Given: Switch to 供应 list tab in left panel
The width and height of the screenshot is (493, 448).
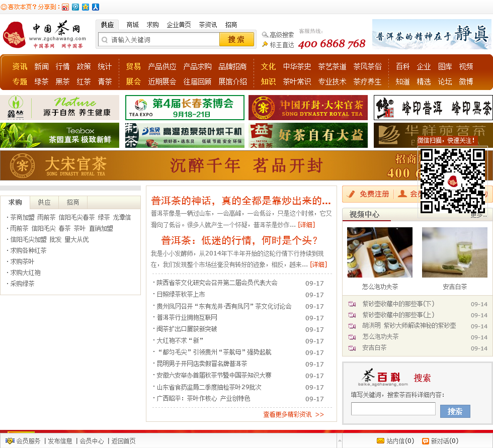Looking at the screenshot, I should [x=44, y=202].
